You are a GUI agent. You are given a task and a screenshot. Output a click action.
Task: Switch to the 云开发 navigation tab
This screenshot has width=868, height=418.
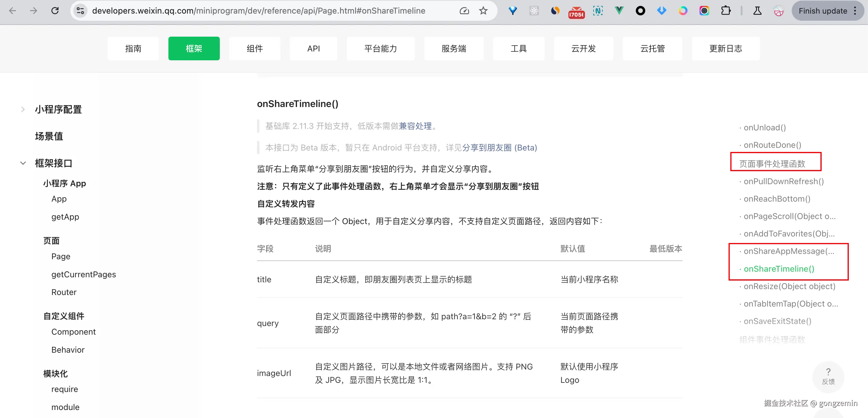[x=583, y=48]
